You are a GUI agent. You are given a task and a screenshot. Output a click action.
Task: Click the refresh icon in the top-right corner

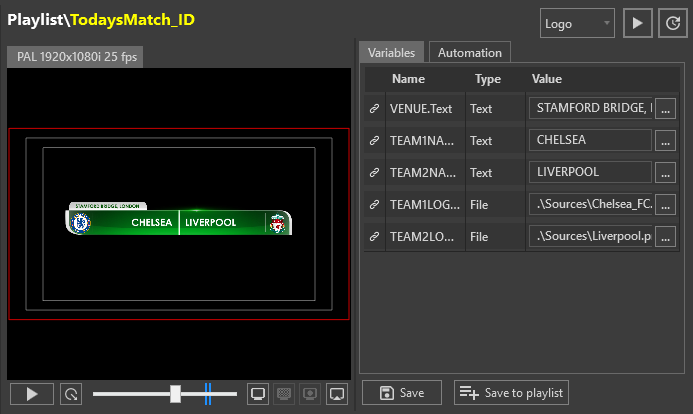670,22
